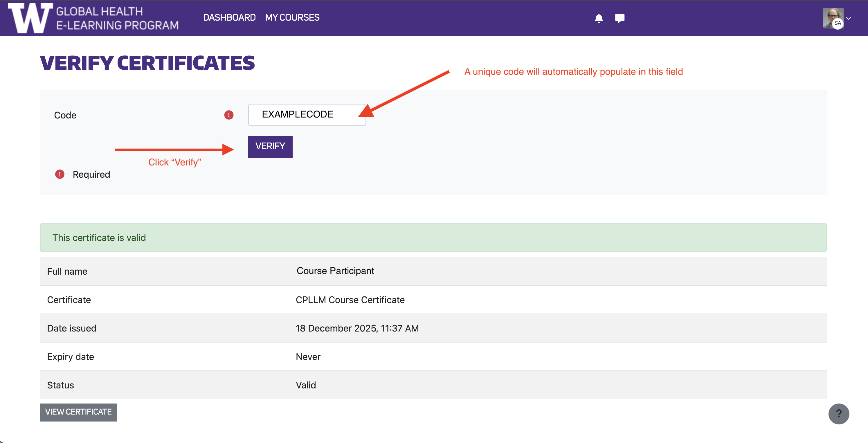
Task: Click the Course Participant name value
Action: pyautogui.click(x=335, y=271)
